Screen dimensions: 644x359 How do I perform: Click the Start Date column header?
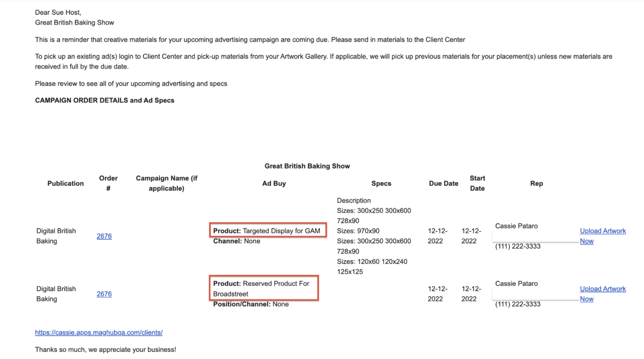pos(477,183)
